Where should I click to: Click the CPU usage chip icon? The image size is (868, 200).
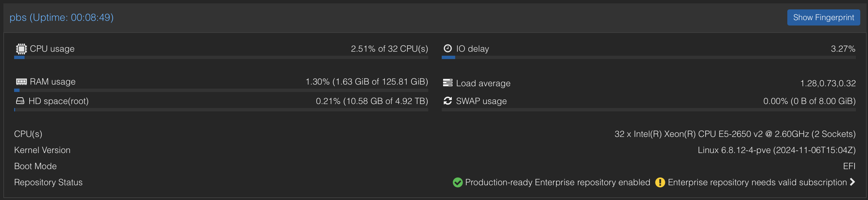point(21,49)
